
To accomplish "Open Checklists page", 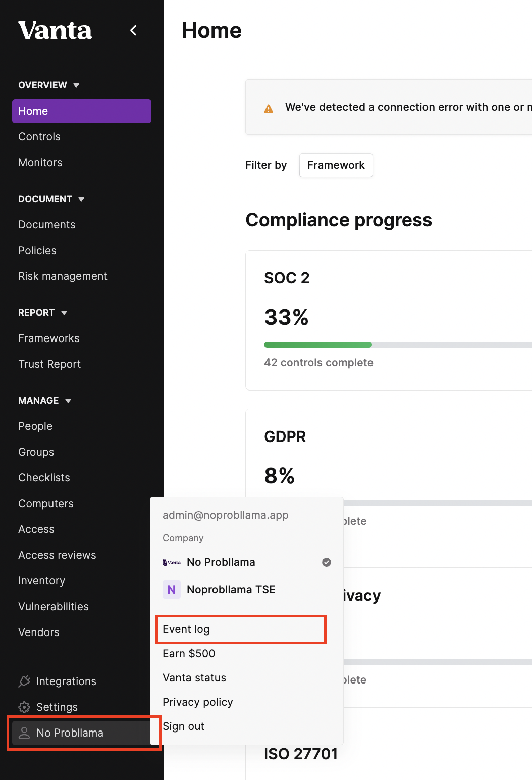I will 44,478.
